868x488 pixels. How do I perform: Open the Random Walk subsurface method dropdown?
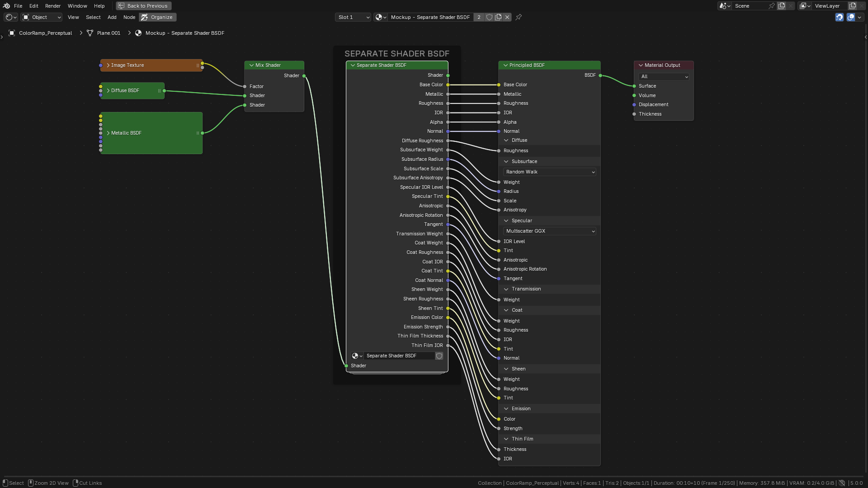(x=550, y=172)
